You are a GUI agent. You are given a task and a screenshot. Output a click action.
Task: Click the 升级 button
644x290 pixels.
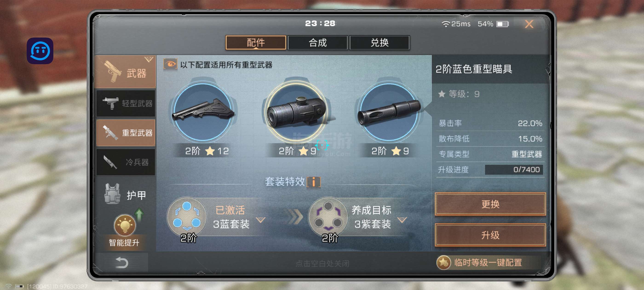coord(490,235)
